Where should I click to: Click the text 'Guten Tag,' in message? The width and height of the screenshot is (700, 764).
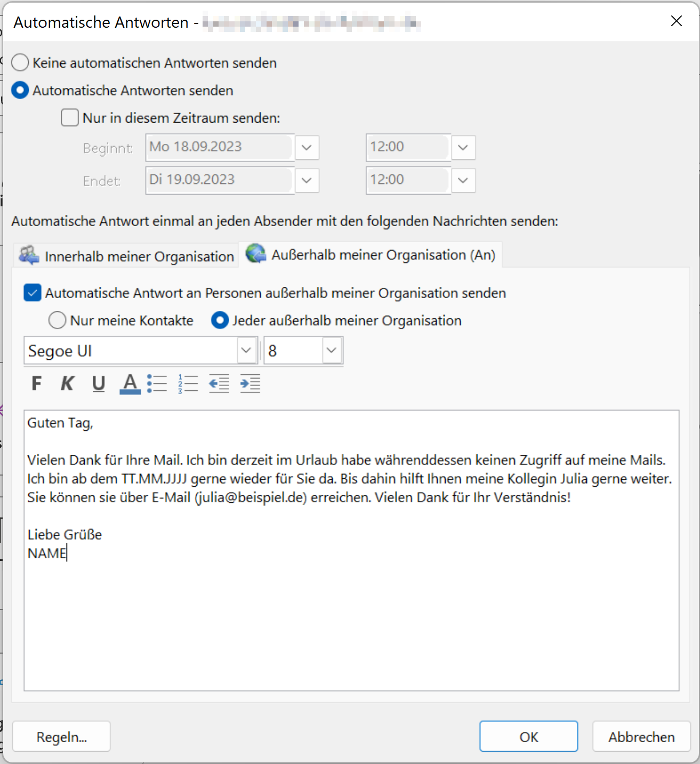(x=60, y=423)
